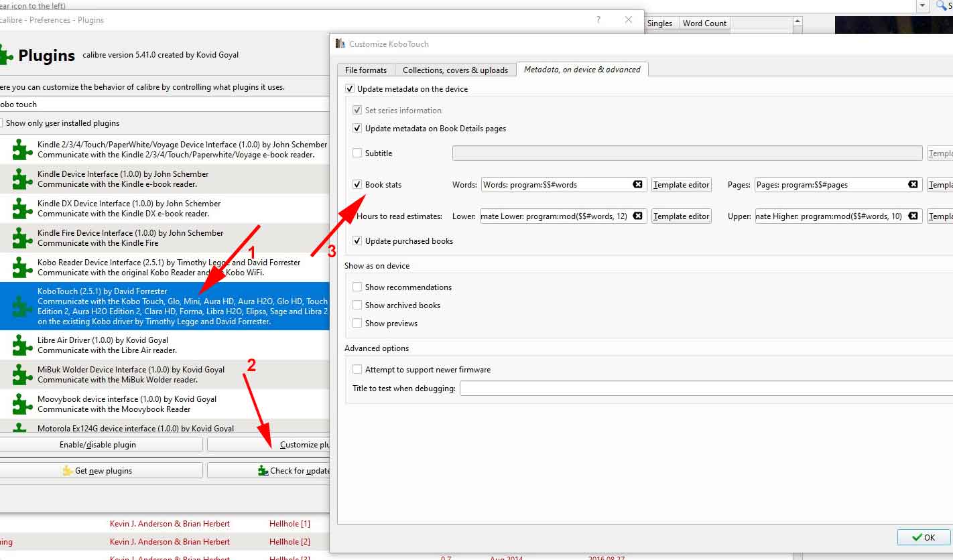Enable Show previews

pos(357,324)
